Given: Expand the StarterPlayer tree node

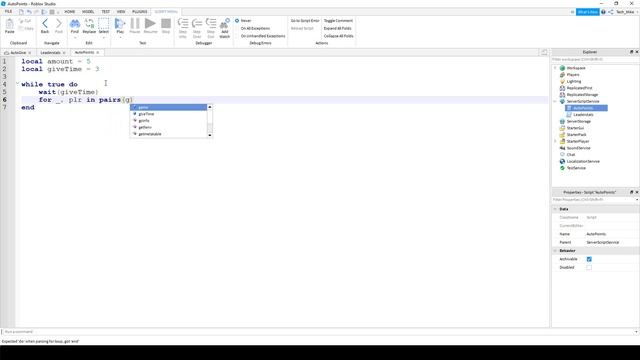Looking at the screenshot, I should [556, 141].
